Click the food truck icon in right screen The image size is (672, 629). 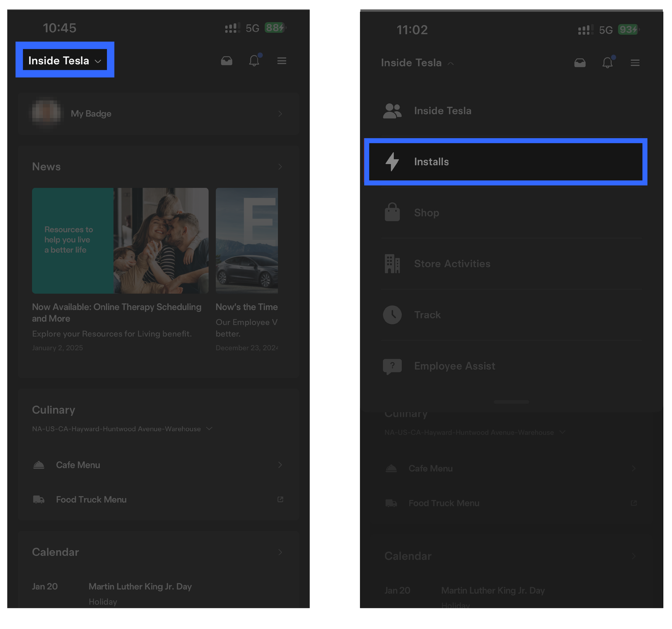[391, 503]
